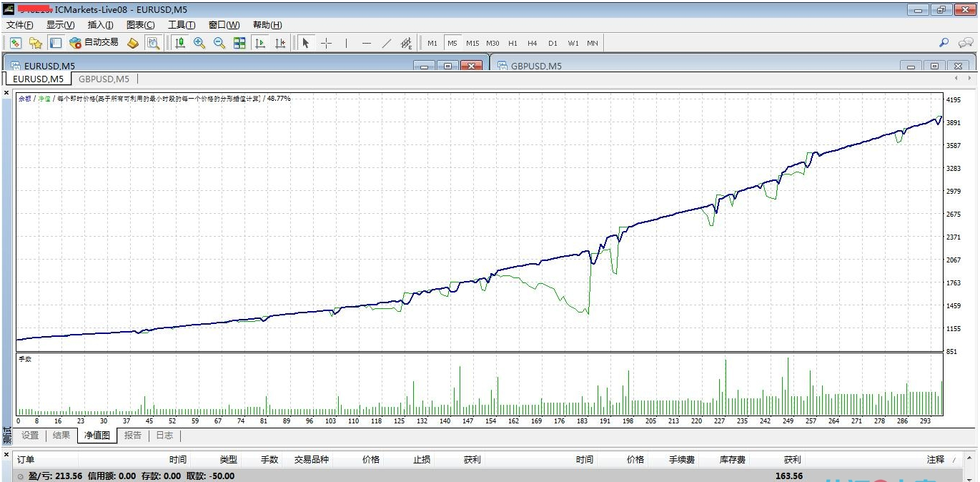Switch timeframe to M15
This screenshot has height=482, width=980.
(x=472, y=43)
